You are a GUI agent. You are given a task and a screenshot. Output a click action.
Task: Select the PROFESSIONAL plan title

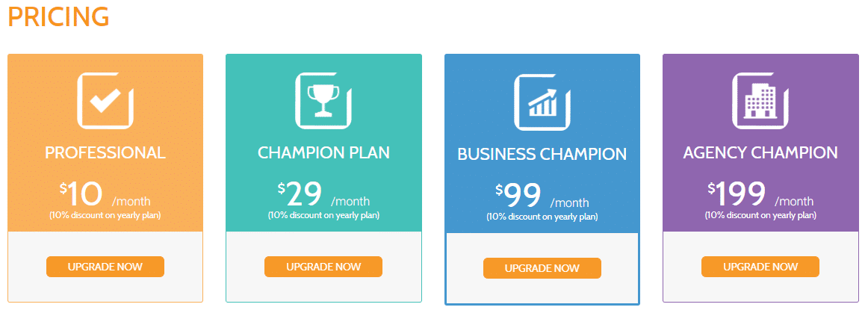pyautogui.click(x=105, y=152)
